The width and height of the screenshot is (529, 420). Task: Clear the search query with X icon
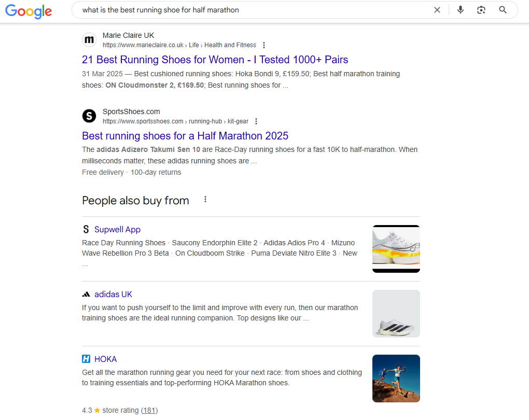[x=437, y=10]
